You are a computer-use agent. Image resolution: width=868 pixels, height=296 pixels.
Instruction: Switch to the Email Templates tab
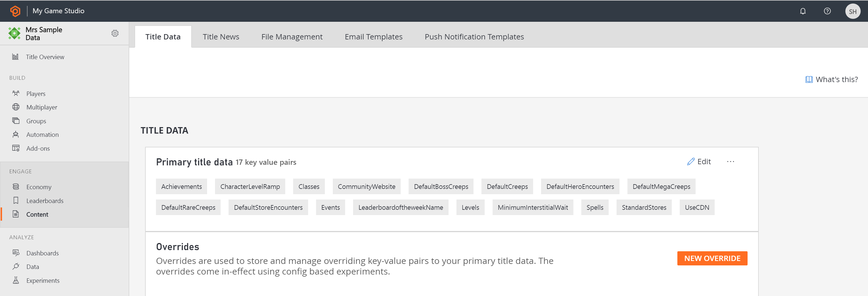pos(373,36)
